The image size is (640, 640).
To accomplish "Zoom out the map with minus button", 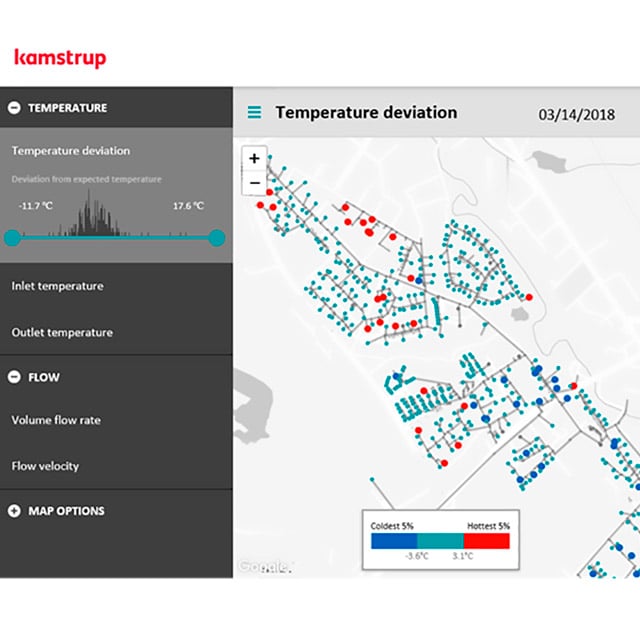I will pos(255,183).
